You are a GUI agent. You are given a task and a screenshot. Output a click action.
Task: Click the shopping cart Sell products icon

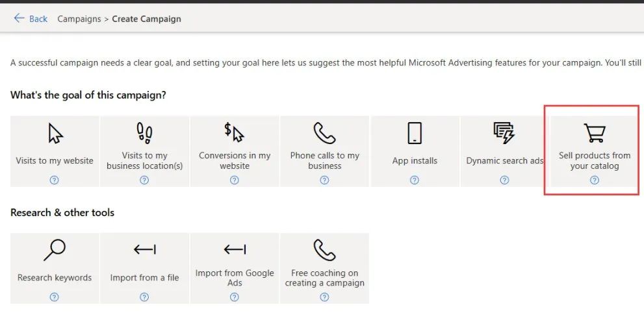[595, 133]
